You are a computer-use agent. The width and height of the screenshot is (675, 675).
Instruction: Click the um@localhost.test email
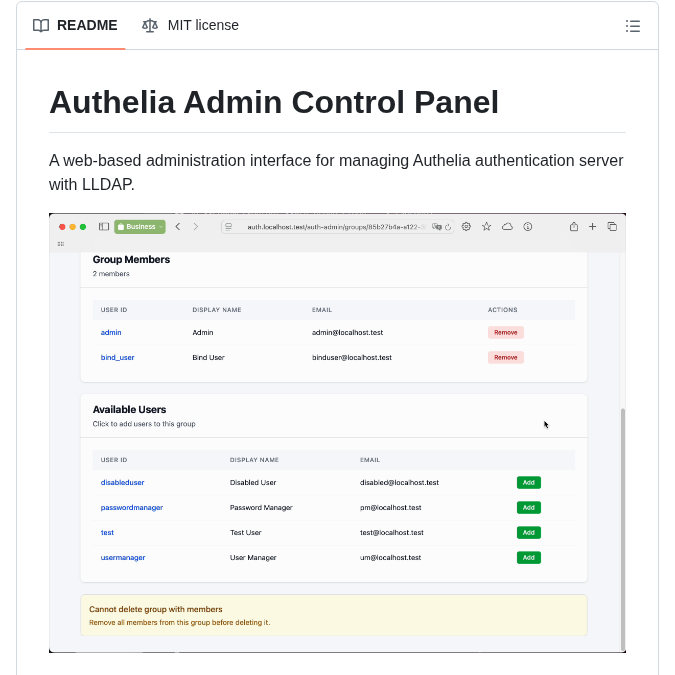(x=390, y=557)
